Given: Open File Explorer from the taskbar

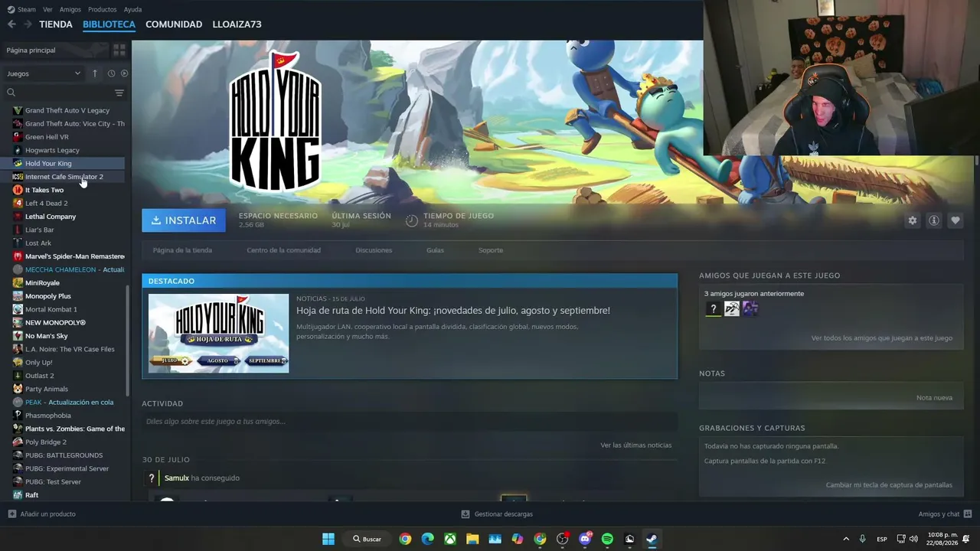Looking at the screenshot, I should click(472, 539).
